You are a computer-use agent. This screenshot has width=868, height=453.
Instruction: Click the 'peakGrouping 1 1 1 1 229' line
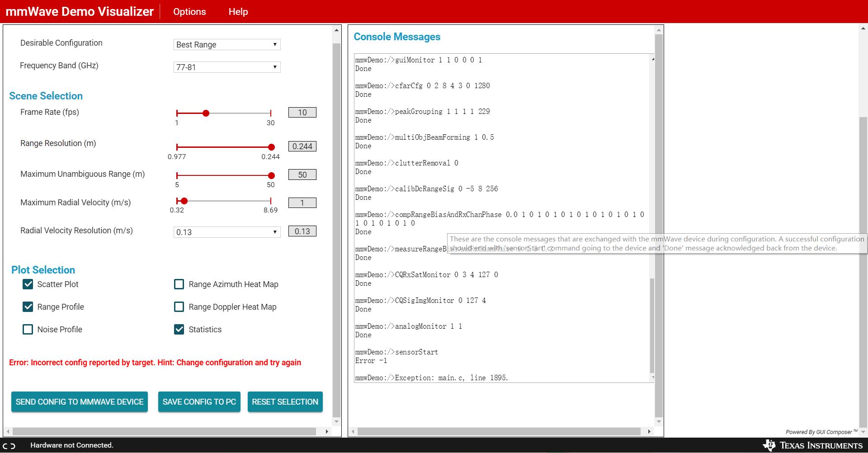click(x=422, y=112)
